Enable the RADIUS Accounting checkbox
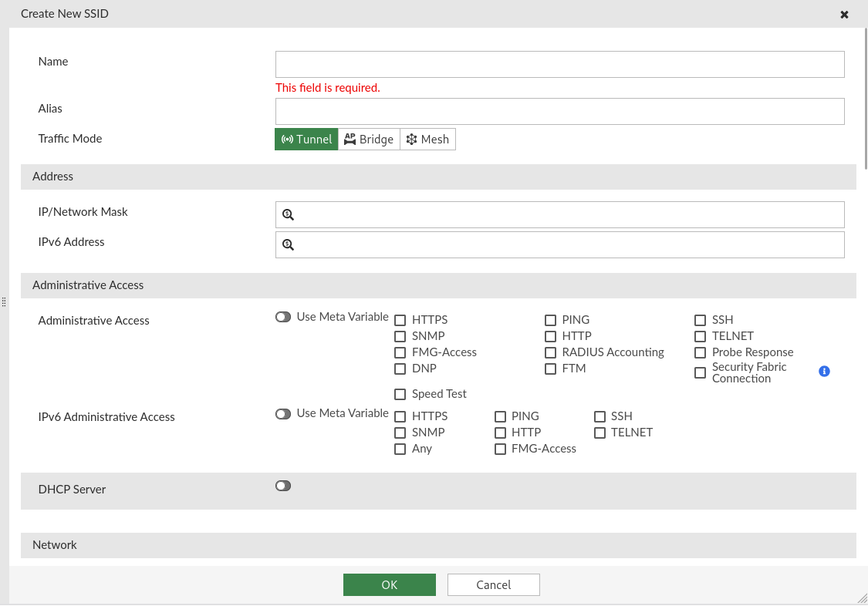Image resolution: width=868 pixels, height=606 pixels. 550,352
